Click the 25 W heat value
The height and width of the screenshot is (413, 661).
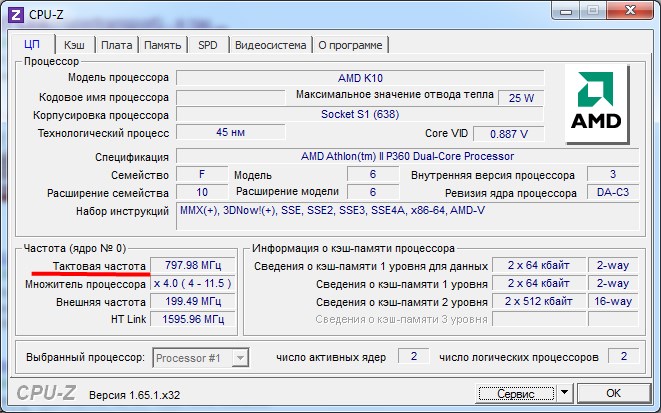(521, 98)
